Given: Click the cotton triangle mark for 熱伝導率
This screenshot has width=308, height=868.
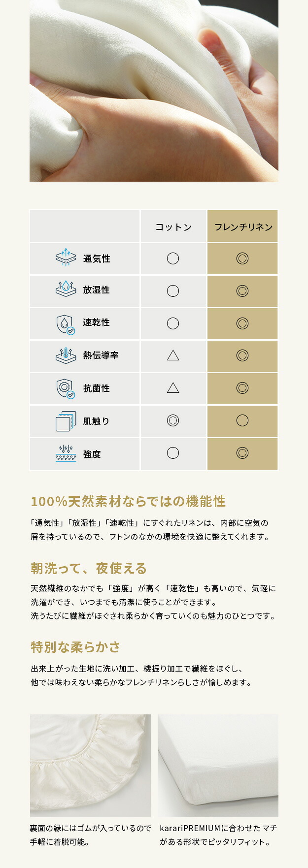Looking at the screenshot, I should click(x=173, y=355).
